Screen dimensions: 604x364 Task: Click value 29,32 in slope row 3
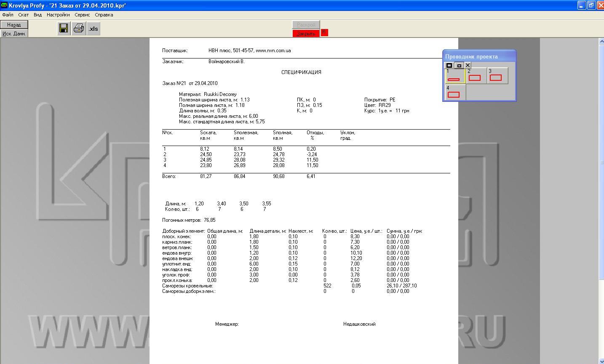(279, 160)
